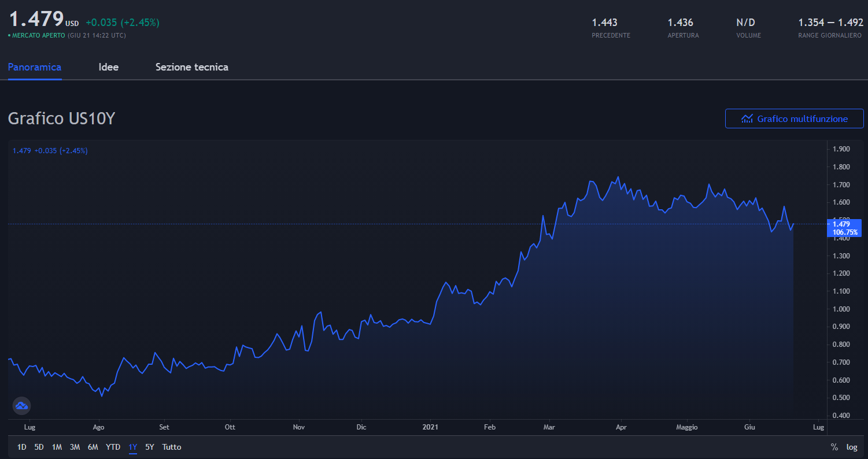The image size is (868, 459).
Task: Switch chart range to 3M
Action: 75,447
